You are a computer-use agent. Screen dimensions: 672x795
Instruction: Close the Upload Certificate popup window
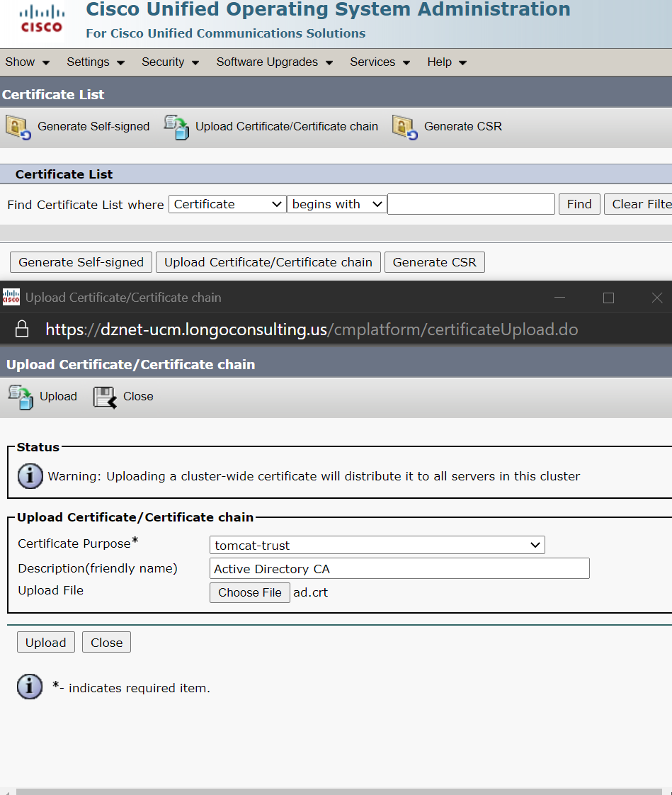click(x=657, y=298)
